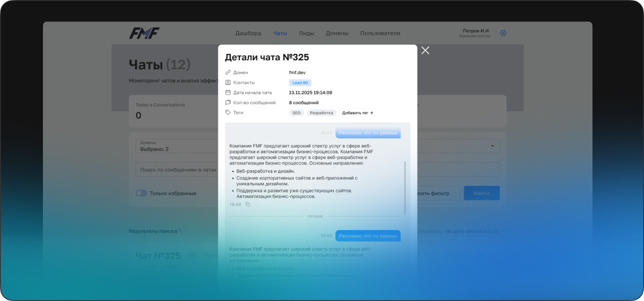Image resolution: width=644 pixels, height=301 pixels.
Task: Click the contacts icon beside Контакты
Action: pyautogui.click(x=228, y=83)
